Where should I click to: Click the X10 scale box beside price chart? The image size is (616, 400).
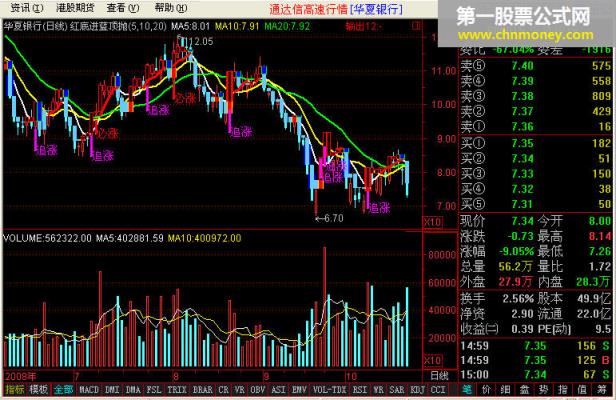433,222
